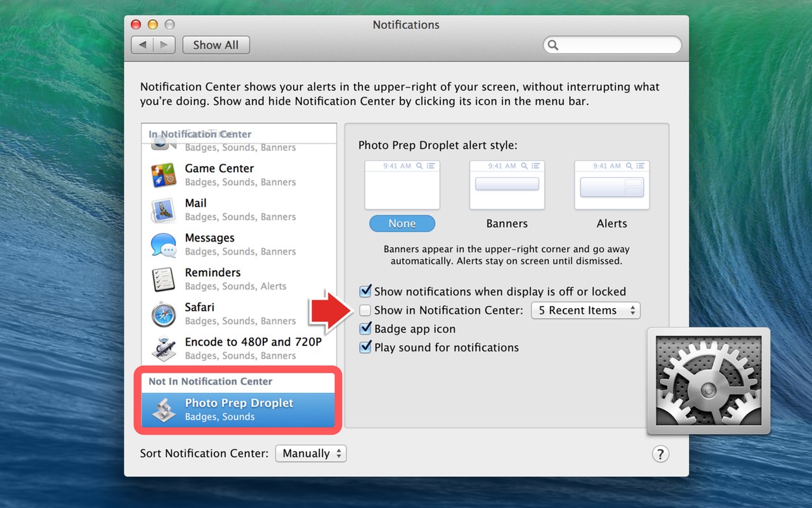
Task: Uncheck Badge app icon
Action: coord(366,329)
